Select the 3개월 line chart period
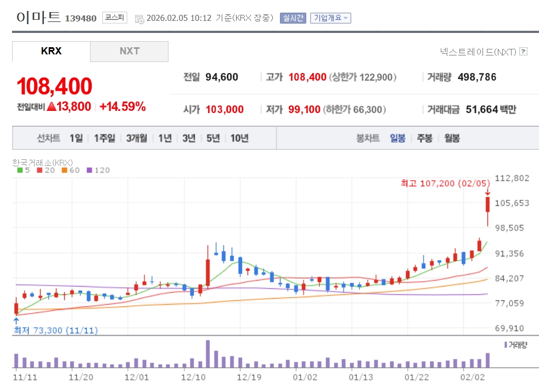Image resolution: width=539 pixels, height=392 pixels. click(136, 138)
